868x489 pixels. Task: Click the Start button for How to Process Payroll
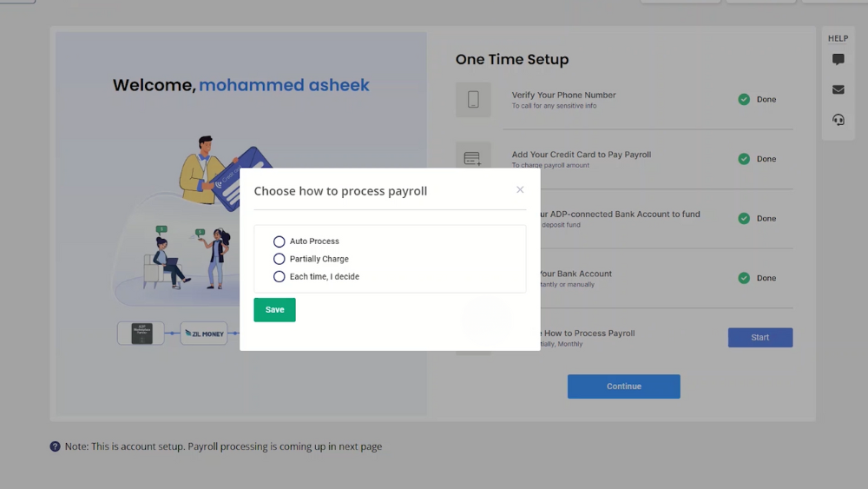point(760,338)
